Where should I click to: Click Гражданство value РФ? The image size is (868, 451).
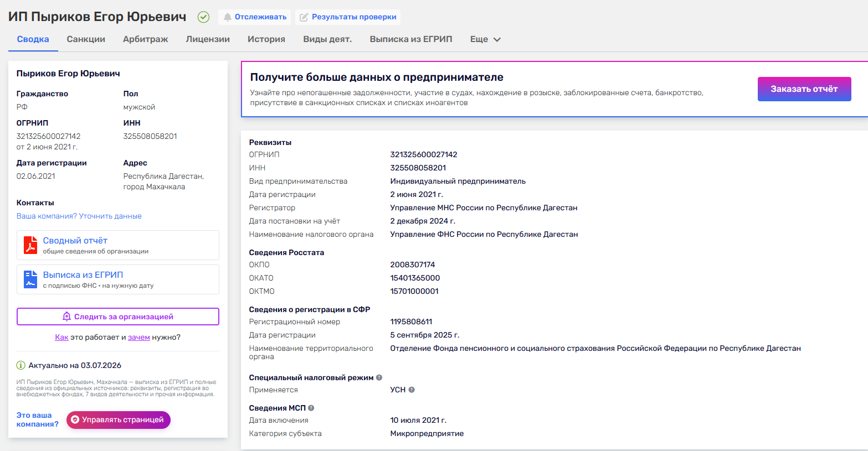pos(22,107)
